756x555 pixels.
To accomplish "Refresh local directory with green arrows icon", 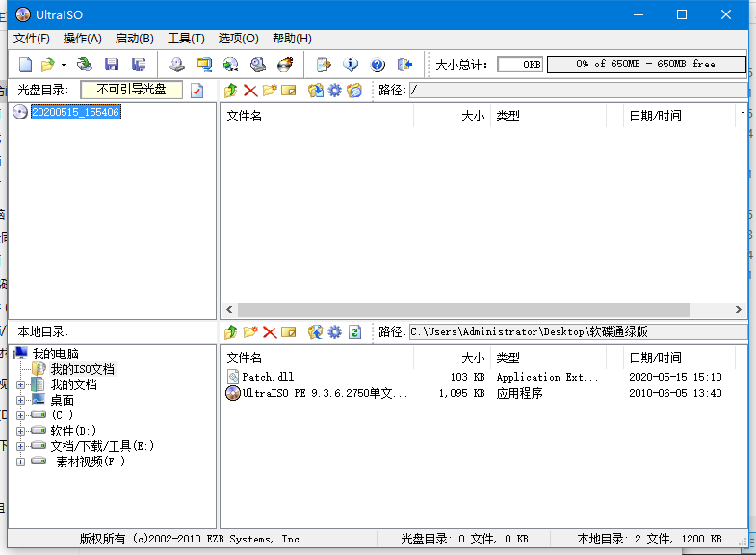I will coord(354,332).
